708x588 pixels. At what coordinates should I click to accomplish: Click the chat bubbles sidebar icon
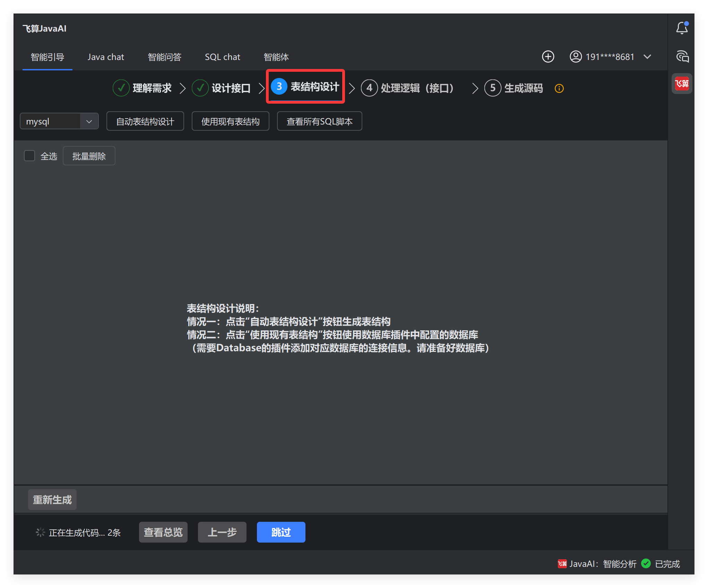pos(682,57)
